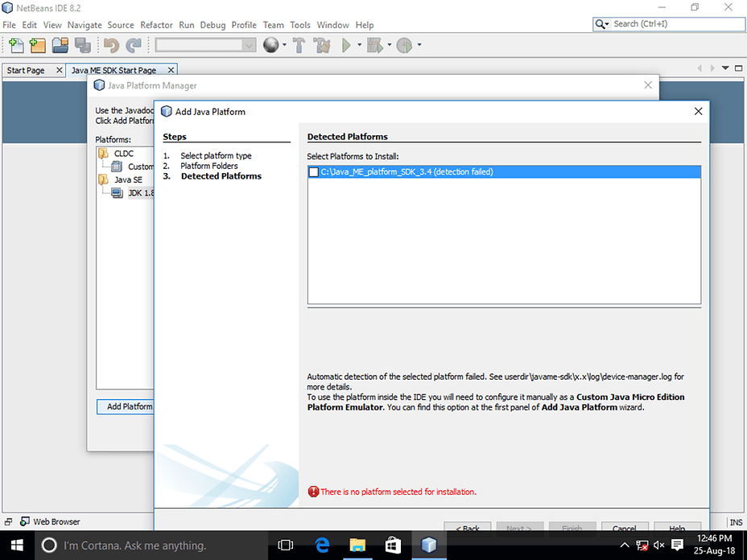The image size is (747, 560).
Task: Open the Edit menu
Action: click(x=30, y=25)
